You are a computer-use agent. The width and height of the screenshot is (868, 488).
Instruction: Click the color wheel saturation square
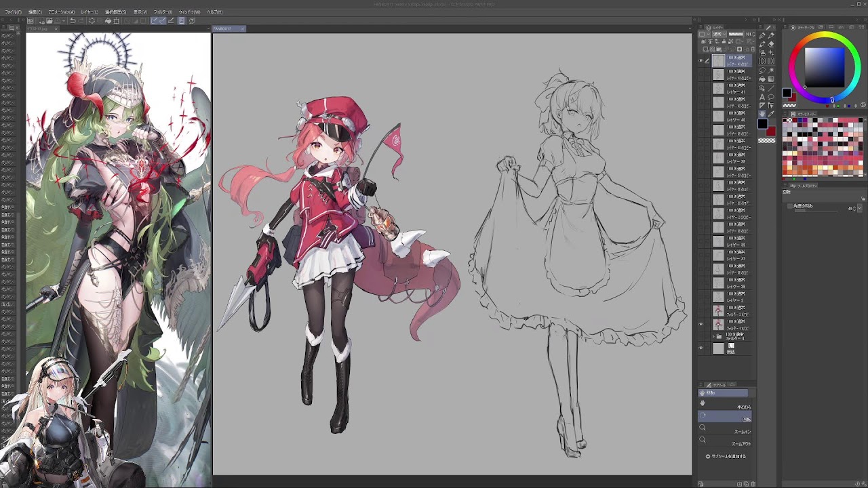(x=825, y=68)
